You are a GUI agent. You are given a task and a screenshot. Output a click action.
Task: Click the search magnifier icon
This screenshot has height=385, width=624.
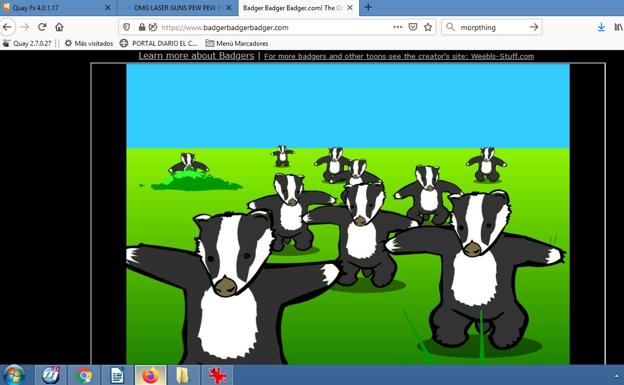(x=450, y=27)
